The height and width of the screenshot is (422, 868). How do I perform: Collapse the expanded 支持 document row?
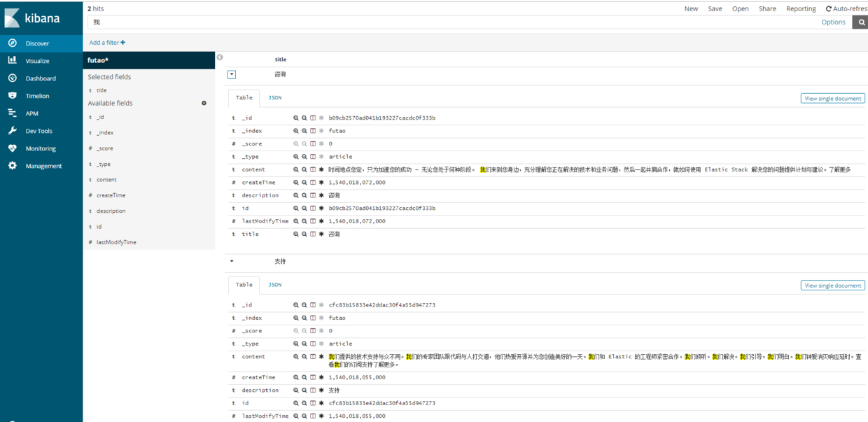tap(232, 261)
